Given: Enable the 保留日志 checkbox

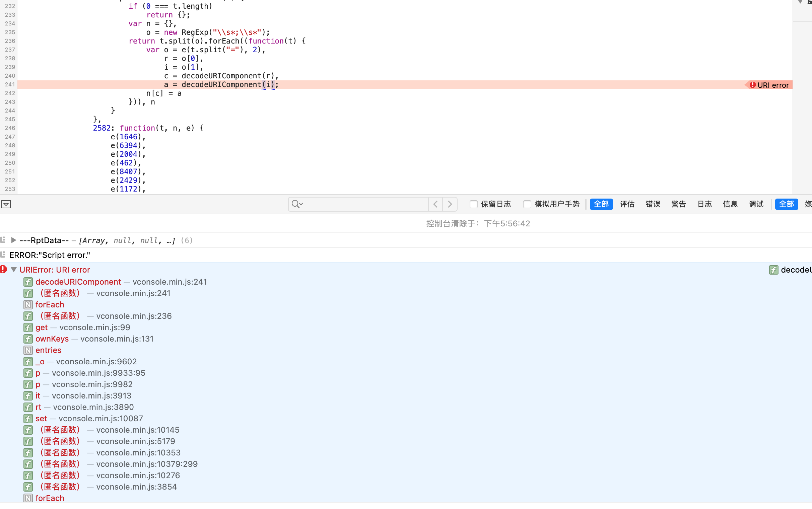Looking at the screenshot, I should (x=473, y=204).
